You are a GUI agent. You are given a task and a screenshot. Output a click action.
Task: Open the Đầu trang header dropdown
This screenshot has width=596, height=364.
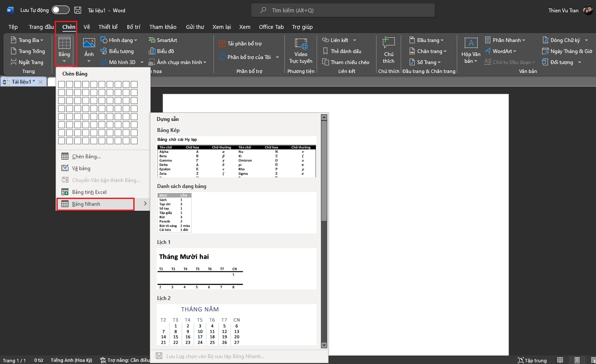tap(427, 40)
